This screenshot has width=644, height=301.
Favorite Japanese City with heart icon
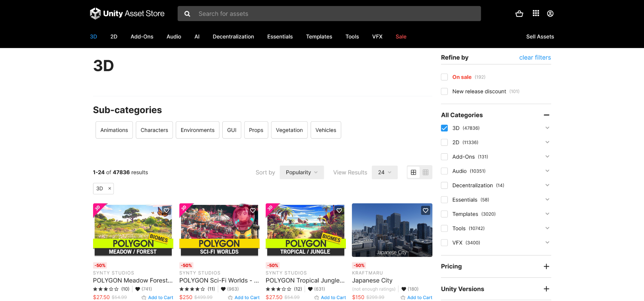pos(425,211)
